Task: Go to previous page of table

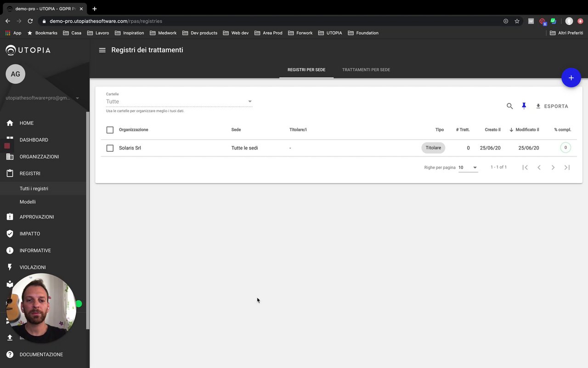Action: click(x=539, y=167)
